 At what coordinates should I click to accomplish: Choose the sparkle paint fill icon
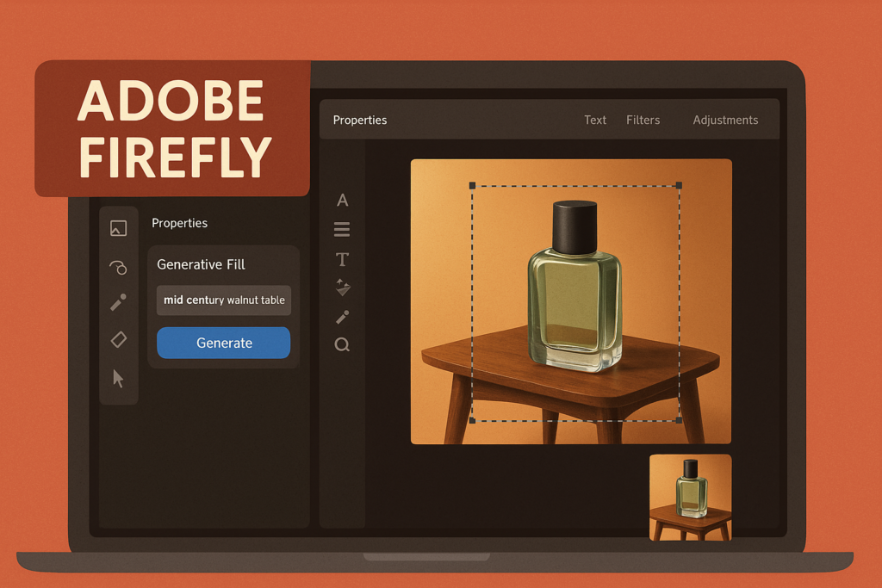pyautogui.click(x=343, y=288)
